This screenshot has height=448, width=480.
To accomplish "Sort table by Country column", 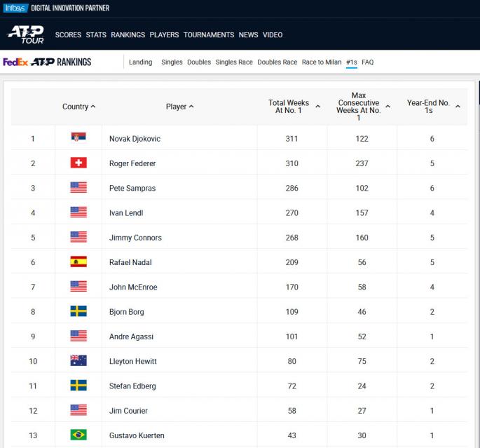I will pyautogui.click(x=78, y=107).
